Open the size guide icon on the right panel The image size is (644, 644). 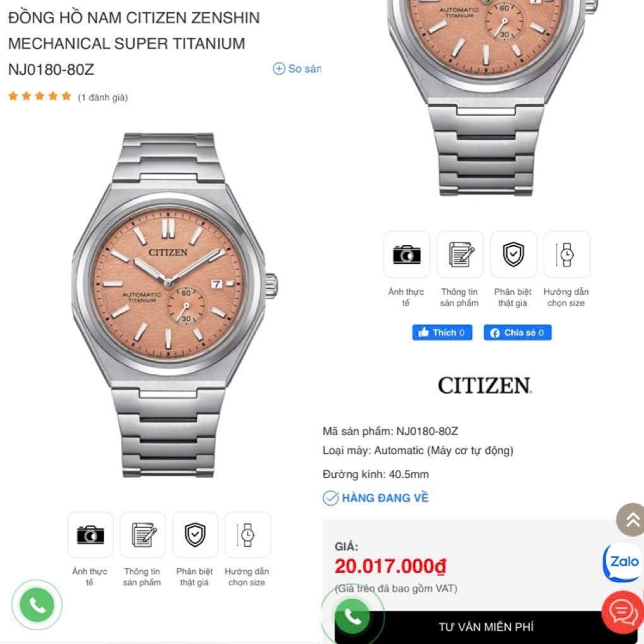point(567,254)
